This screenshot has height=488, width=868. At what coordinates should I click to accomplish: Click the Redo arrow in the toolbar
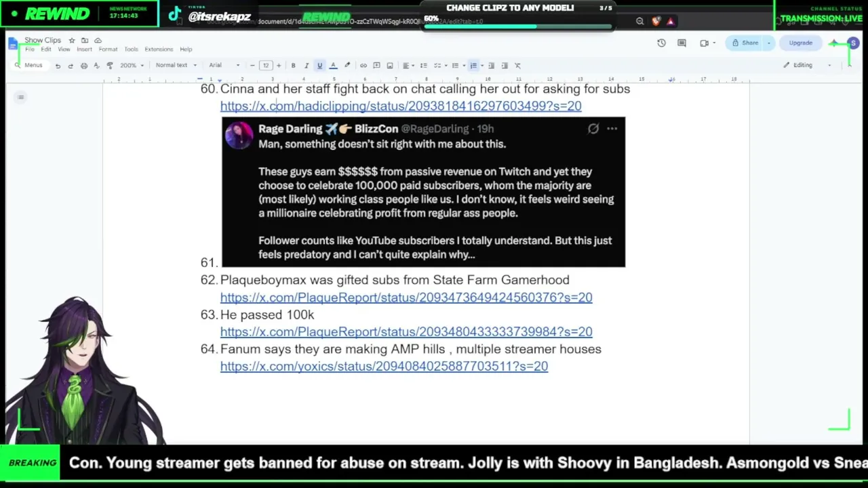coord(71,66)
